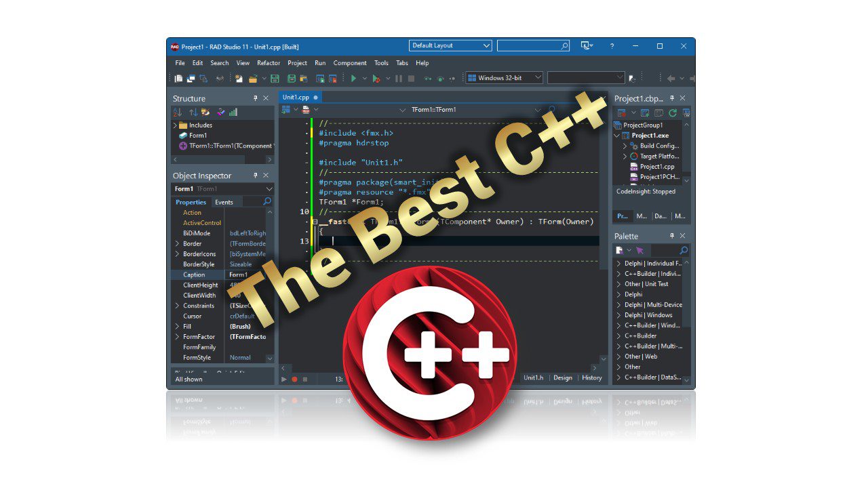Select the Unit1.cpp editor tab

point(300,98)
